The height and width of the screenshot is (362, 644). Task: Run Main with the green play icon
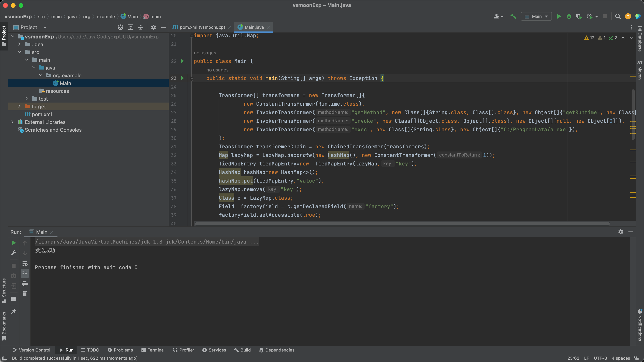(559, 17)
